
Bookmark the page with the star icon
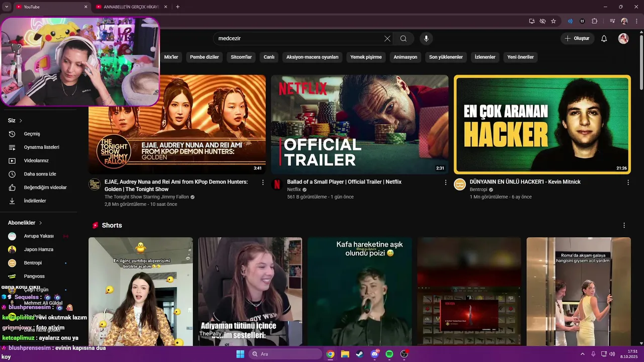pos(553,21)
